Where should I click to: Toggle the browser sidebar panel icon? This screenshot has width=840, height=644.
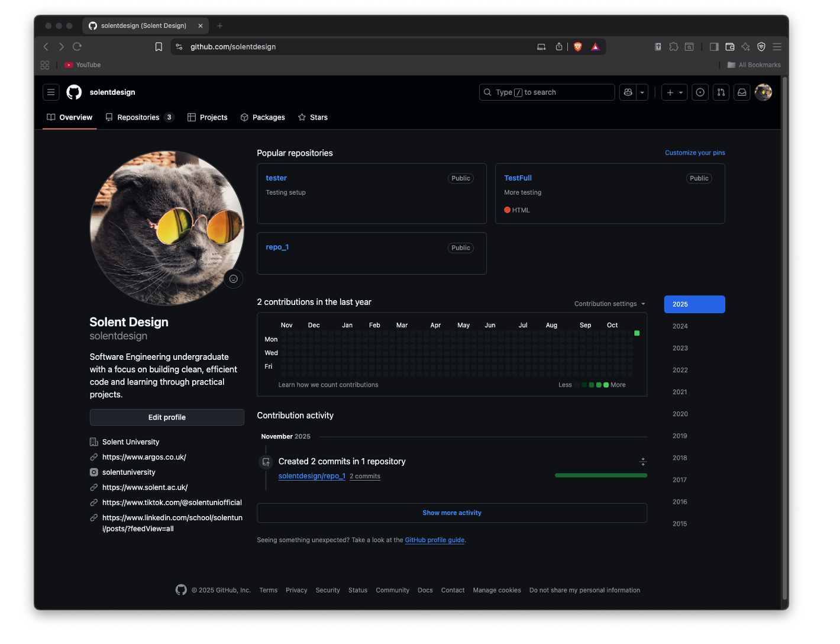[714, 47]
